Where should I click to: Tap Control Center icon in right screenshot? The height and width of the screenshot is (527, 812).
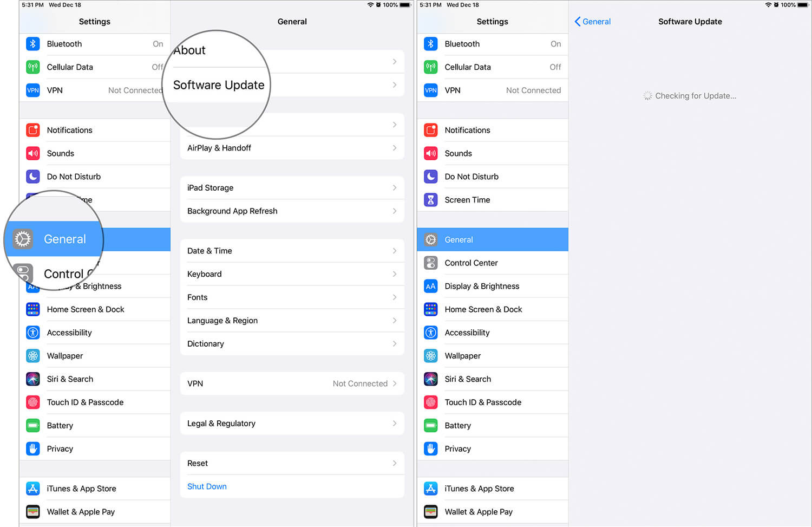point(431,263)
